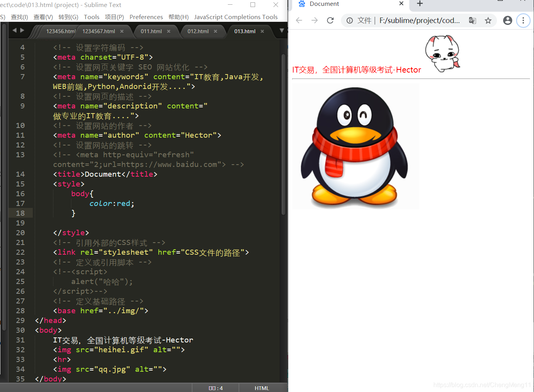Open Chrome profile avatar
The image size is (534, 392).
507,20
